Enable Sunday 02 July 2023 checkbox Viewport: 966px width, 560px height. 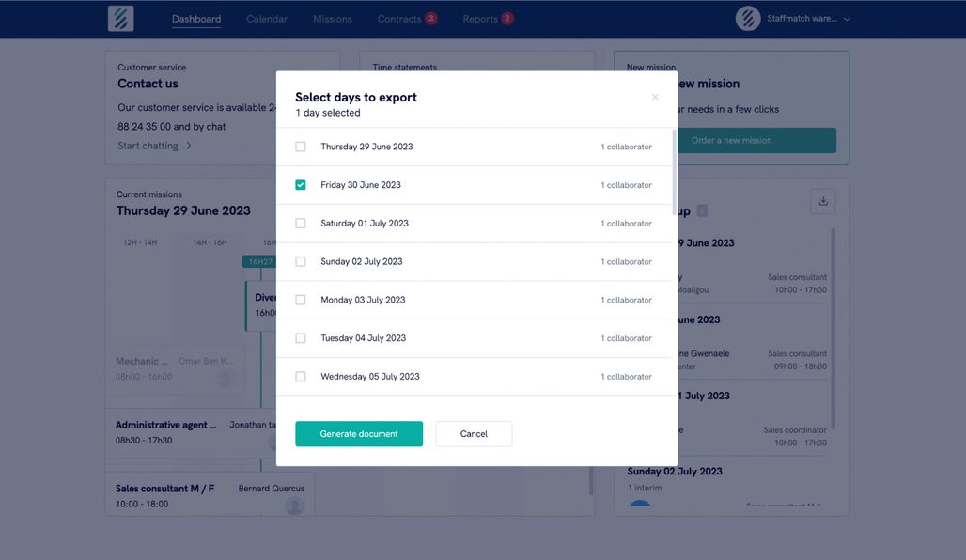coord(301,260)
